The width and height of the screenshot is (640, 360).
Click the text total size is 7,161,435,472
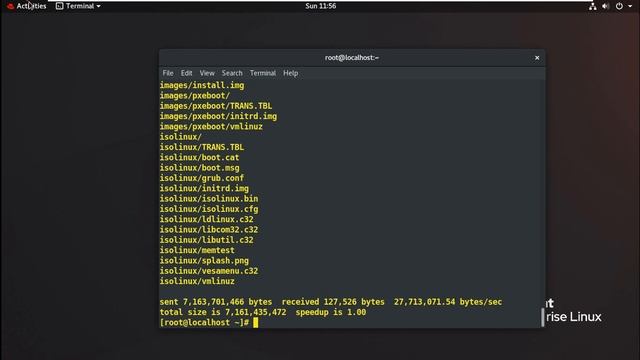pos(223,312)
